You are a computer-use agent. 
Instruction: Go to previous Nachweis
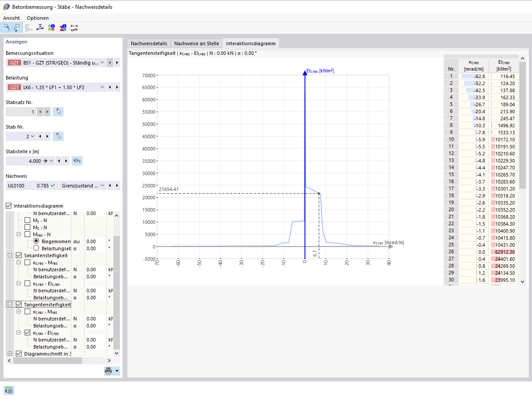[x=110, y=186]
